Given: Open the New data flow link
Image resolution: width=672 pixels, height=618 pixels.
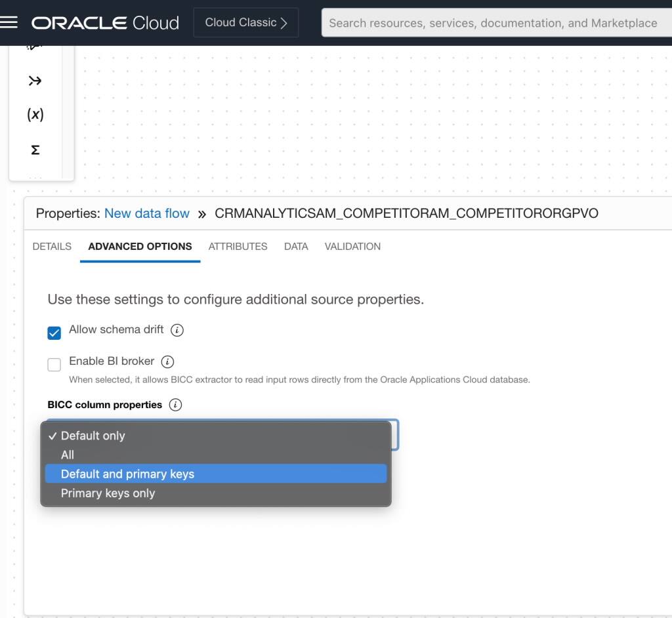Looking at the screenshot, I should [146, 213].
